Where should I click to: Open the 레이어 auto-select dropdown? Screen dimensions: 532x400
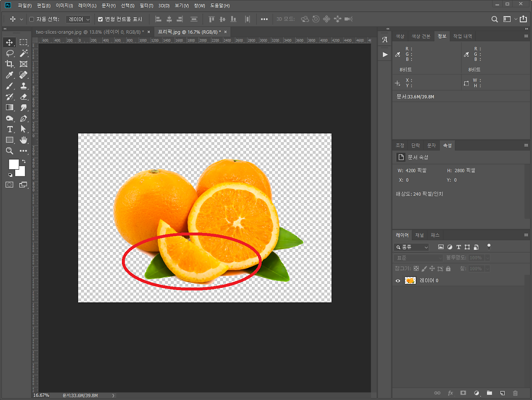(78, 19)
